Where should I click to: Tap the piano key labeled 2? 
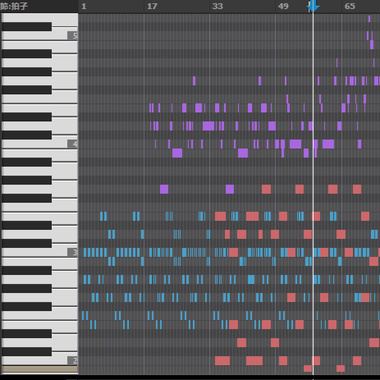(x=40, y=360)
